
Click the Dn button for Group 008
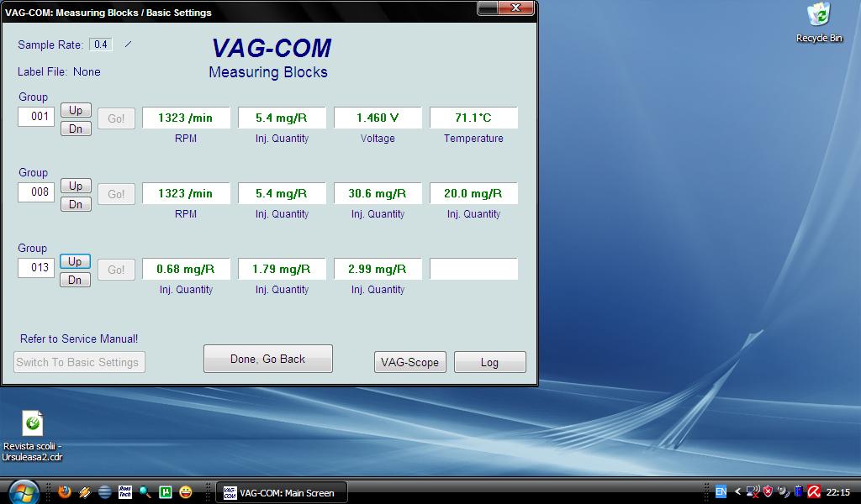tap(76, 204)
